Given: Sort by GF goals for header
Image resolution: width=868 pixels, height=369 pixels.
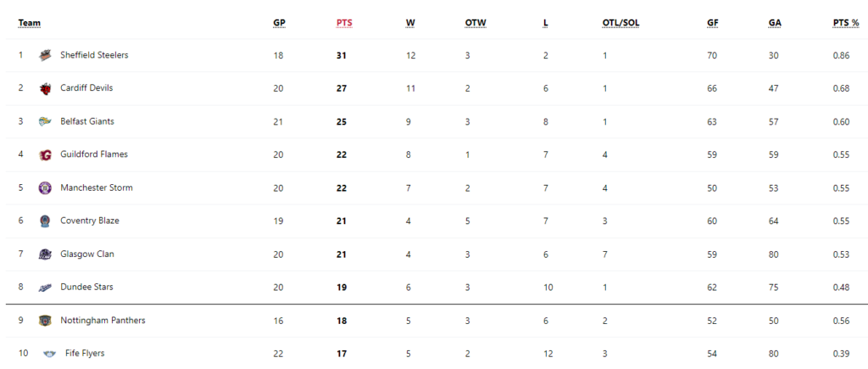Looking at the screenshot, I should pos(713,23).
